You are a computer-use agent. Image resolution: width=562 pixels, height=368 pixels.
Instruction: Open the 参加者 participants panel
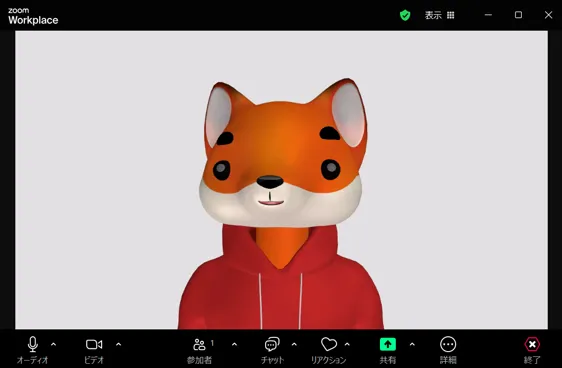[x=199, y=344]
